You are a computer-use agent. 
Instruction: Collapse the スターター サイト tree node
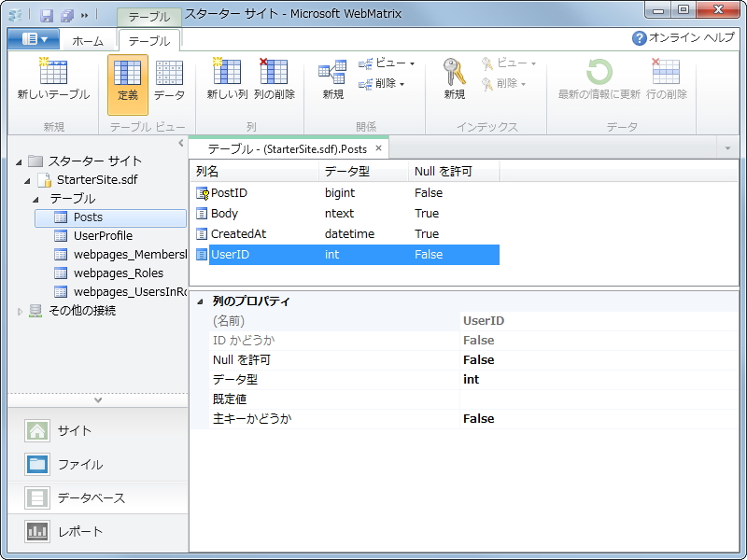point(19,162)
